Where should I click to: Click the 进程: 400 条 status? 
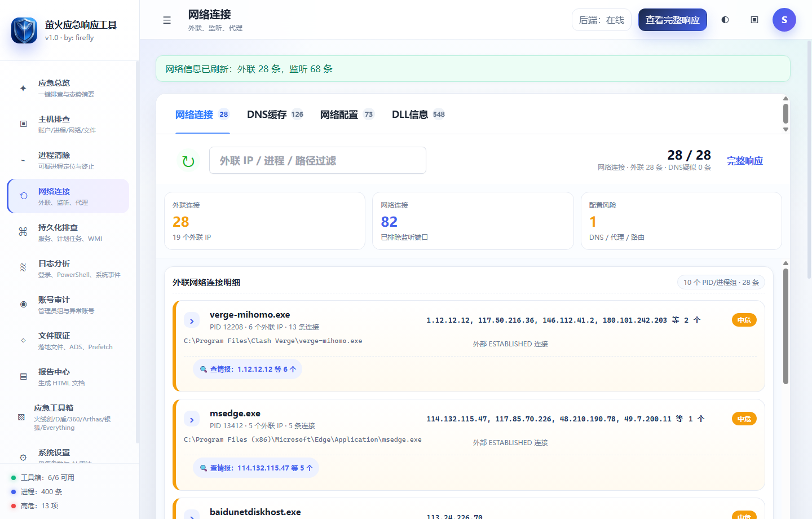coord(42,491)
